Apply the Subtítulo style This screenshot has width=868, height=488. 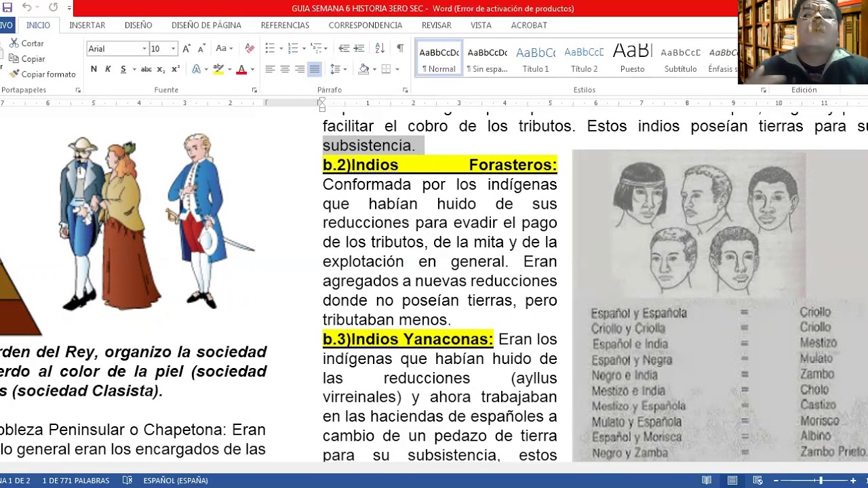point(680,59)
